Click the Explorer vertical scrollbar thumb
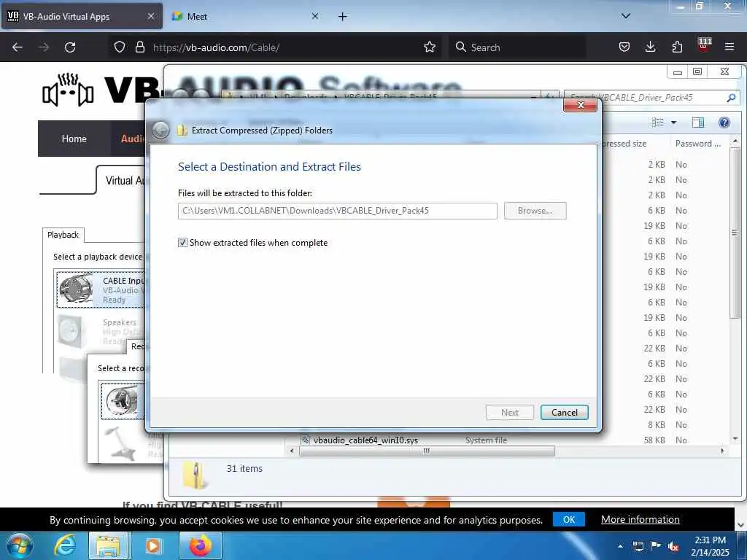The image size is (747, 560). 735,233
